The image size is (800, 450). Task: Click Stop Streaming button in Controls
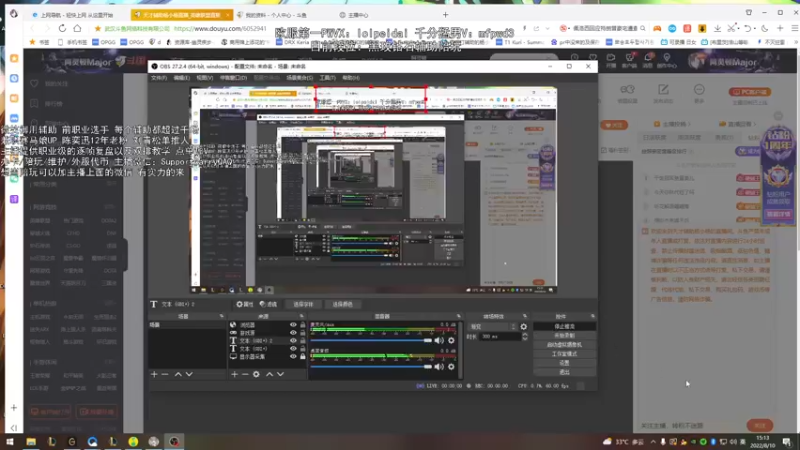tap(564, 327)
